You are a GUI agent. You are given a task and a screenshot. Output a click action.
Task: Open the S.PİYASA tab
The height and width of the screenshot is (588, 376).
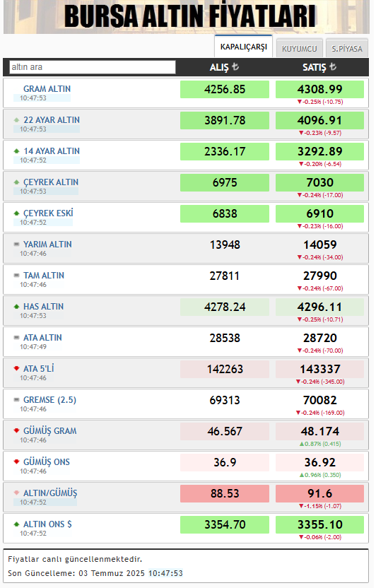[347, 48]
